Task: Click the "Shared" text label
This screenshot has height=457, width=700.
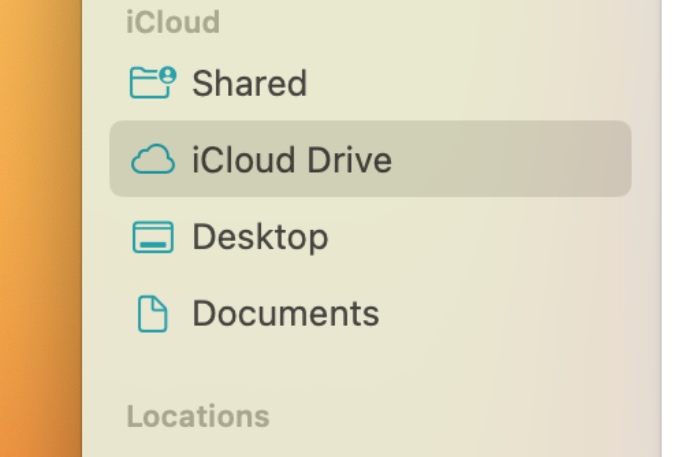Action: 249,83
